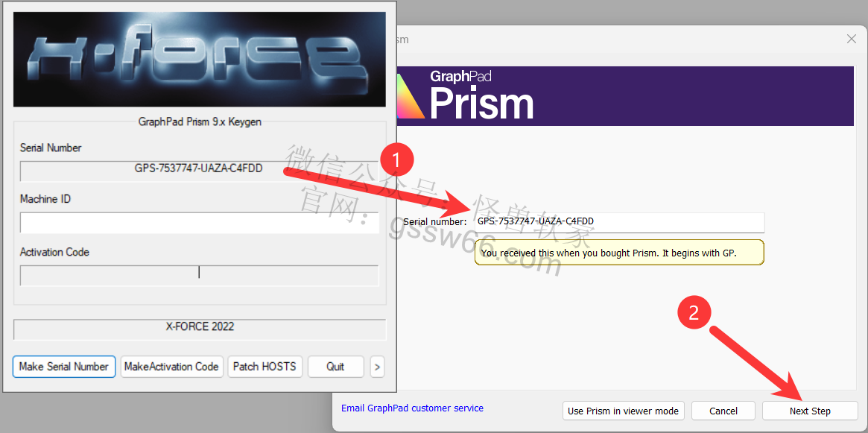Click the Patch HOSTS button
The image size is (868, 433).
264,367
